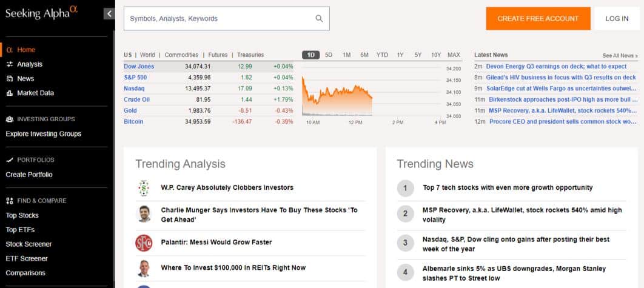Click the Seeking Alpha logo

tap(41, 13)
